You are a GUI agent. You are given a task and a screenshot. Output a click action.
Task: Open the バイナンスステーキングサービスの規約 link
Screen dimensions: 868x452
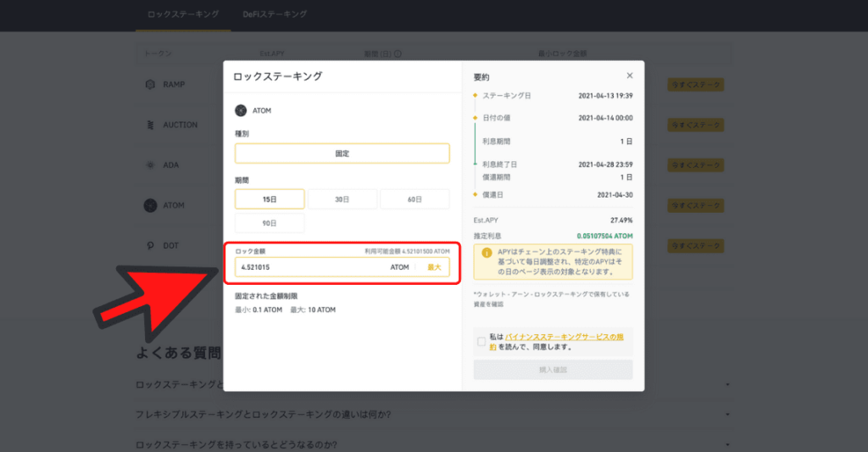tap(564, 337)
